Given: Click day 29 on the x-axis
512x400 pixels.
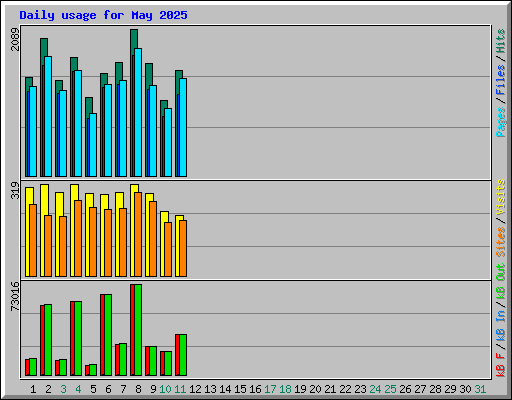Looking at the screenshot, I should click(x=450, y=389).
